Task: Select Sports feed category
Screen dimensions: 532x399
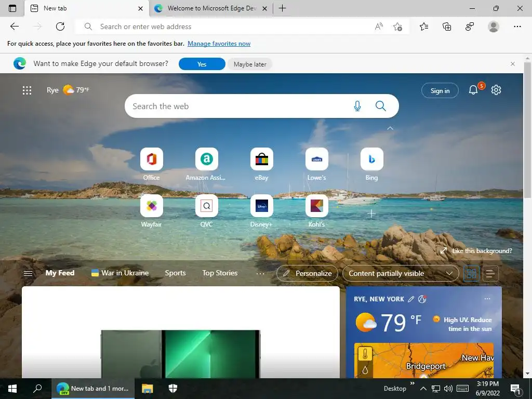Action: pos(175,273)
